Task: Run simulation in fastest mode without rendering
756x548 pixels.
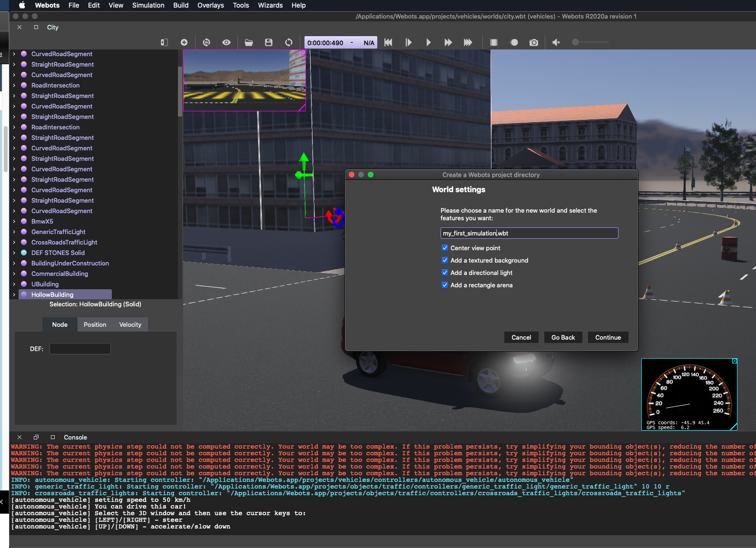Action: tap(468, 42)
